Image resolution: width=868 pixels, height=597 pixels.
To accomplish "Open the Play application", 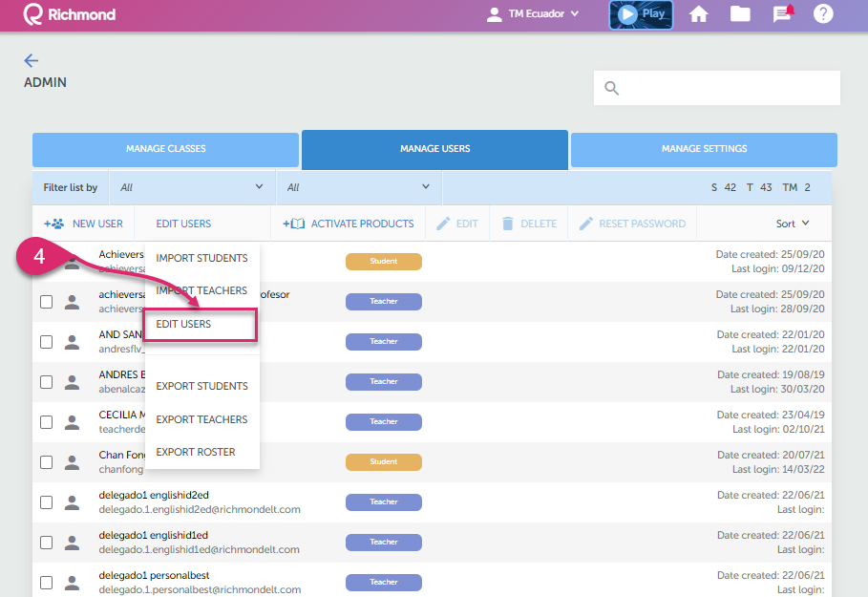I will click(x=640, y=15).
